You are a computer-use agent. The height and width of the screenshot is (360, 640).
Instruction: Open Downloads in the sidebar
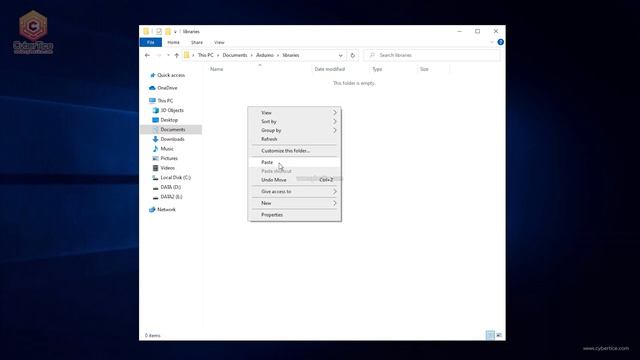click(172, 139)
